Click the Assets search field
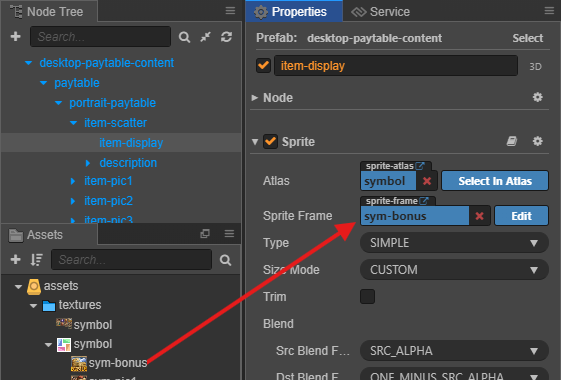561x380 pixels. coord(132,259)
